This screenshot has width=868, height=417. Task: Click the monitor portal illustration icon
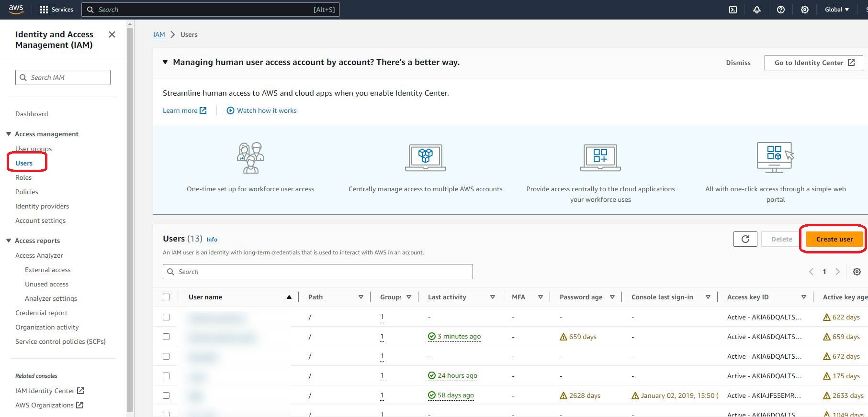coord(775,157)
